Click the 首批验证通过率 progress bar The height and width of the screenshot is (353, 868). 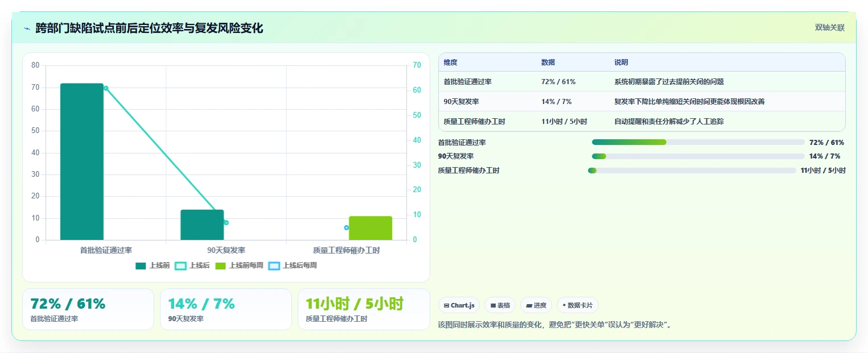pyautogui.click(x=698, y=142)
